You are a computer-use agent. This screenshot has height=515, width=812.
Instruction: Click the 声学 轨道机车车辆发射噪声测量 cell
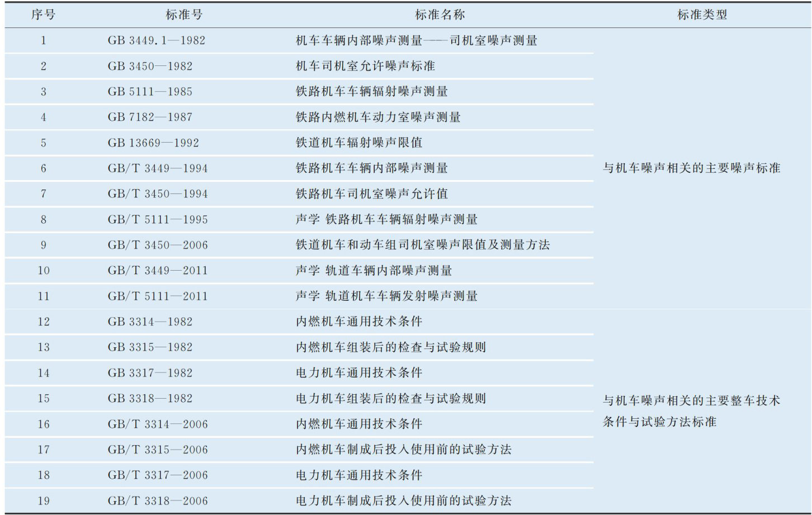click(386, 296)
